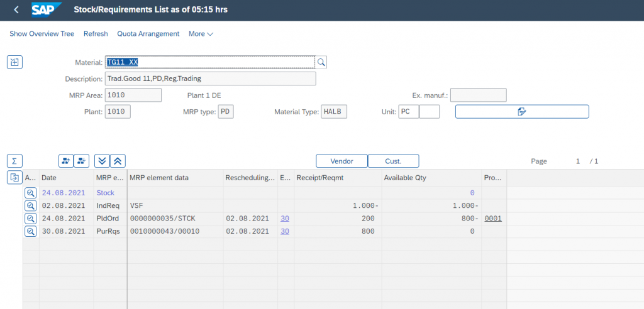Click the Unit field PC
The image size is (644, 309).
click(x=408, y=111)
